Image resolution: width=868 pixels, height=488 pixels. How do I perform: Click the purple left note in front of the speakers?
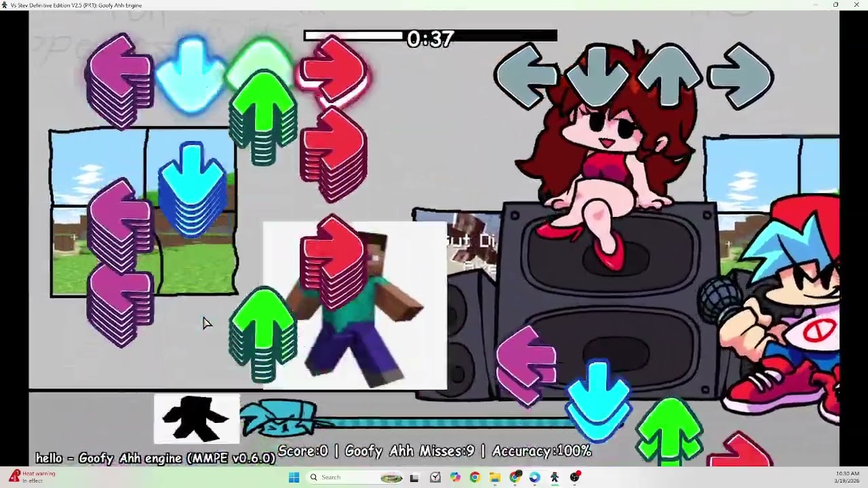pos(526,366)
